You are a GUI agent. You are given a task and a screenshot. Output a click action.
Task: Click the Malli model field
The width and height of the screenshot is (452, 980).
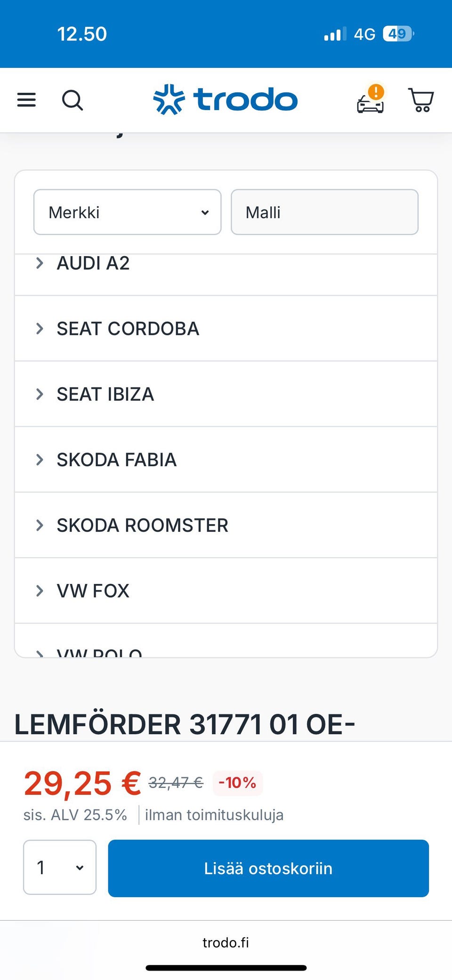click(x=324, y=212)
